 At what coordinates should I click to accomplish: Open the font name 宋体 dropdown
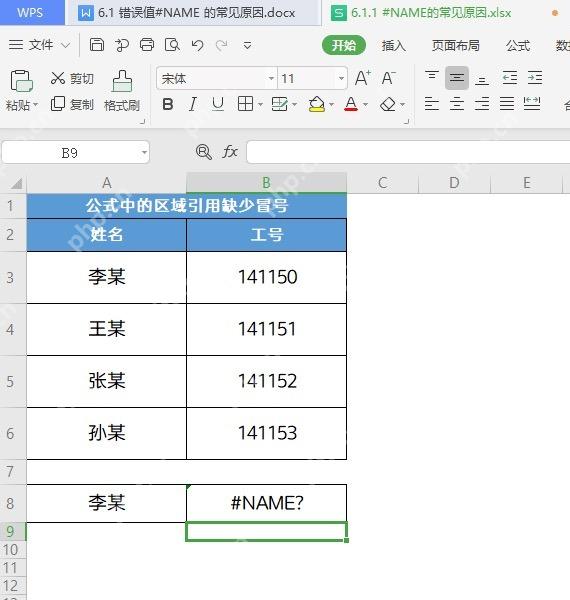pyautogui.click(x=271, y=78)
